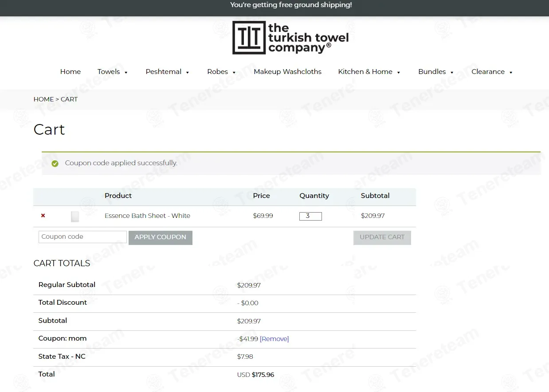Open the Peshtemal menu
Viewport: 549px width, 392px height.
coord(164,72)
